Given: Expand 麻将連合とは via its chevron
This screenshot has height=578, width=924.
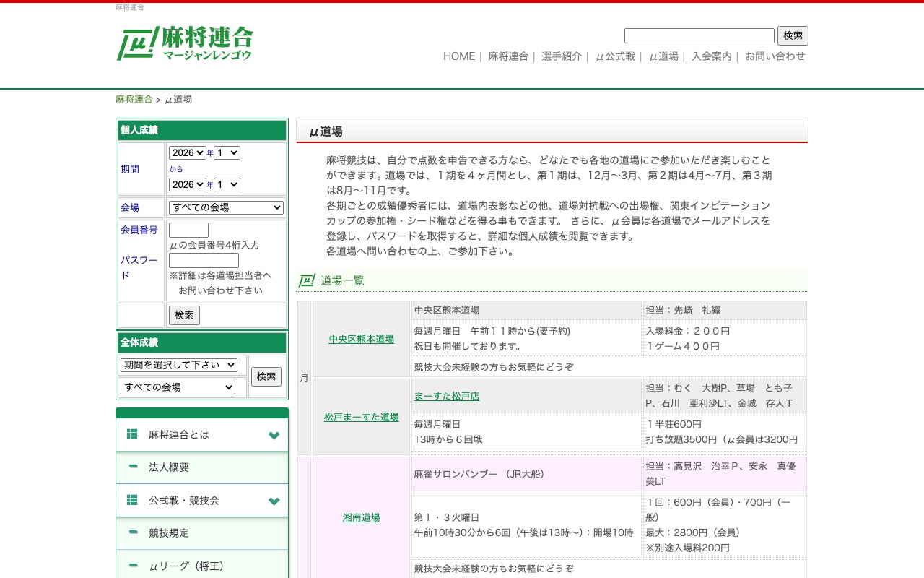Looking at the screenshot, I should (x=274, y=434).
